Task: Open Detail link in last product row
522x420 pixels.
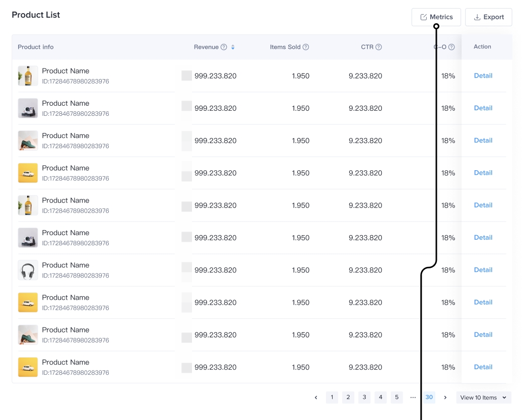Action: (483, 367)
